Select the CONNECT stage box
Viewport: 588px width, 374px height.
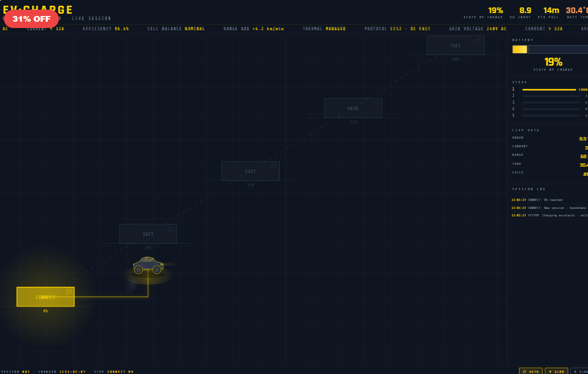[46, 297]
